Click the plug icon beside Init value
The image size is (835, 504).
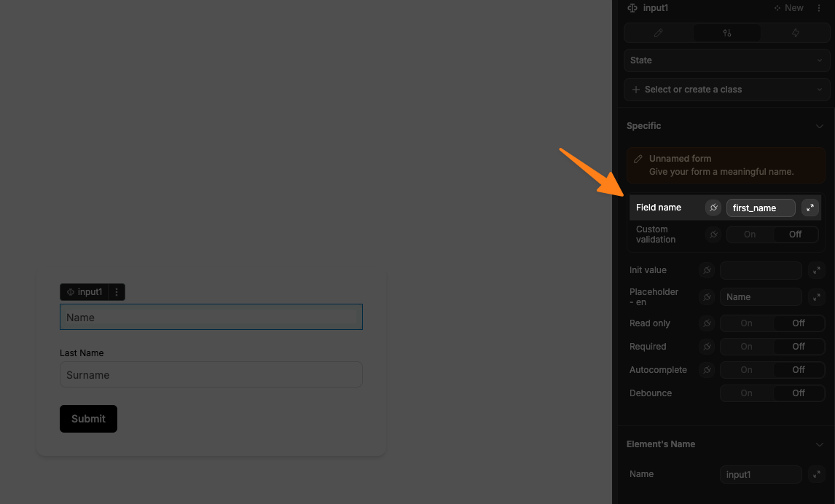pyautogui.click(x=706, y=270)
